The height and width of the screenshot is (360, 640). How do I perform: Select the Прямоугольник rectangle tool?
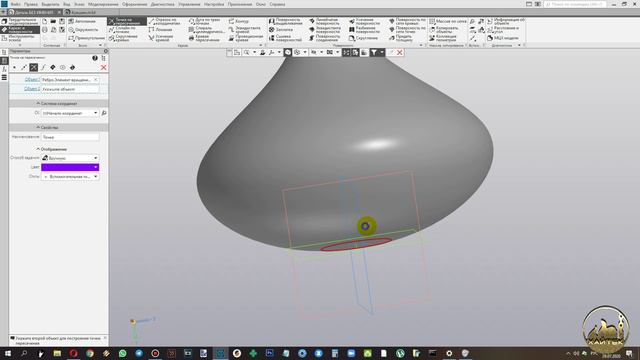pos(86,38)
